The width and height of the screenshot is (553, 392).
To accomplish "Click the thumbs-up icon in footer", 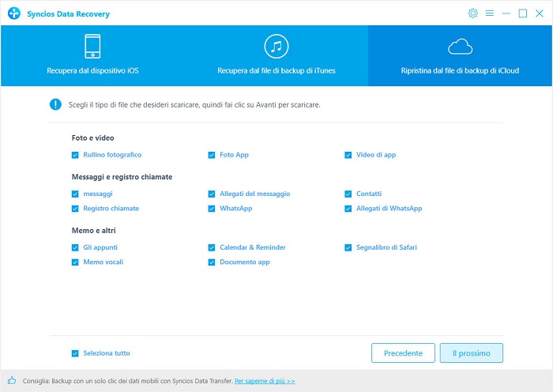I will [x=12, y=380].
